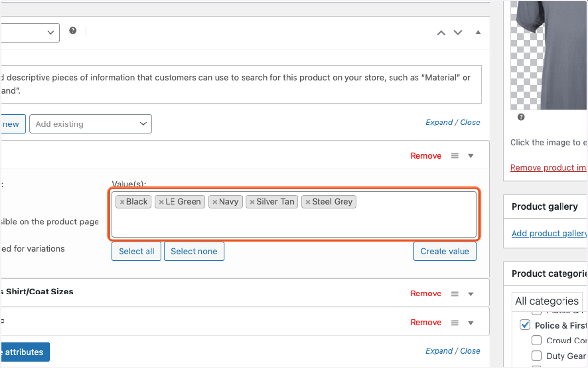Click the help icon below the product image

click(521, 117)
